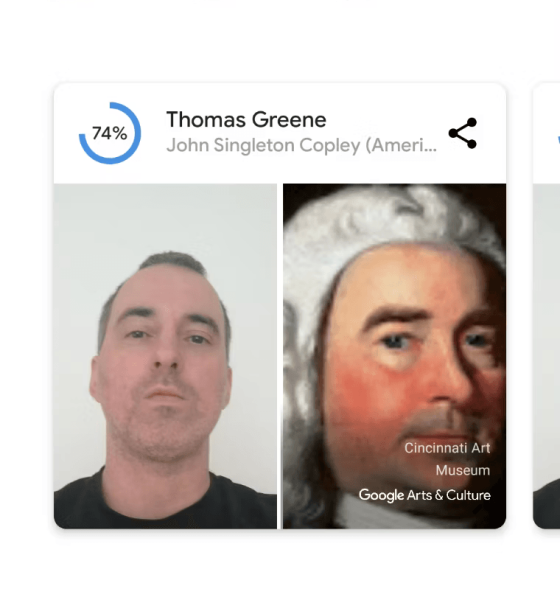Open the Thomas Greene artwork title

246,119
